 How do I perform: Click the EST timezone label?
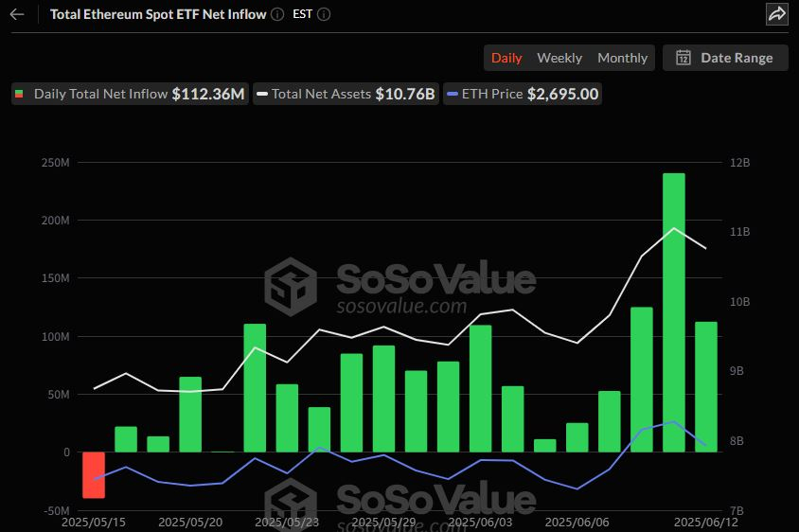point(303,14)
